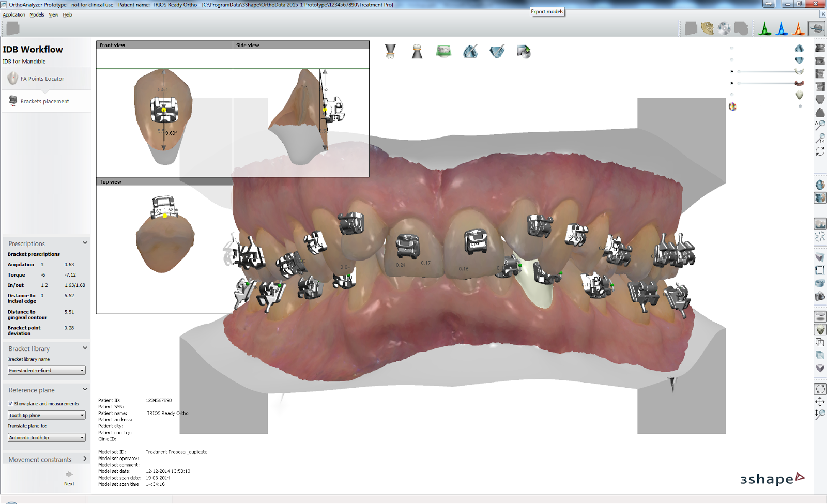Screen dimensions: 827x504
Task: Click the multicolor tooth points icon
Action: coord(732,106)
